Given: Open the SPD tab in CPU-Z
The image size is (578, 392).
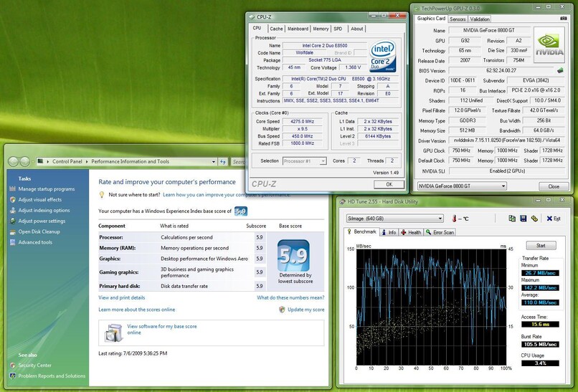Looking at the screenshot, I should coord(338,29).
